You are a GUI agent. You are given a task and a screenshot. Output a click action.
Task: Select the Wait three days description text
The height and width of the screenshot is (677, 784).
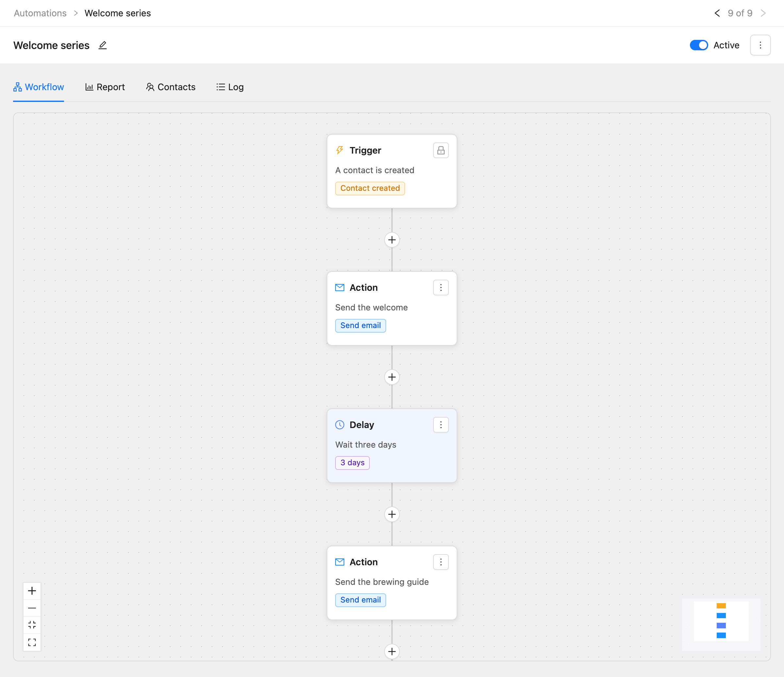tap(366, 445)
